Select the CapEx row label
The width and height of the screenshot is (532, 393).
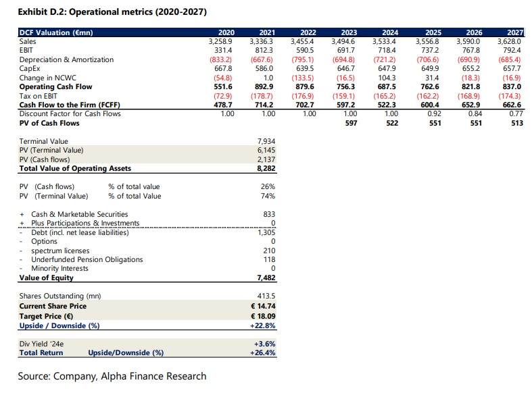click(30, 68)
